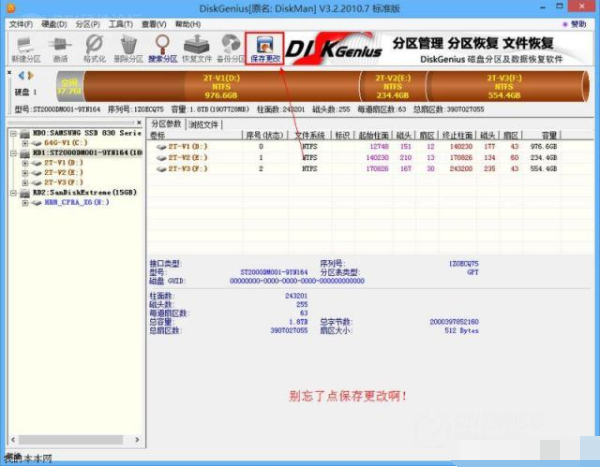Click the 序号(状态) column header
This screenshot has width=600, height=467.
point(265,135)
